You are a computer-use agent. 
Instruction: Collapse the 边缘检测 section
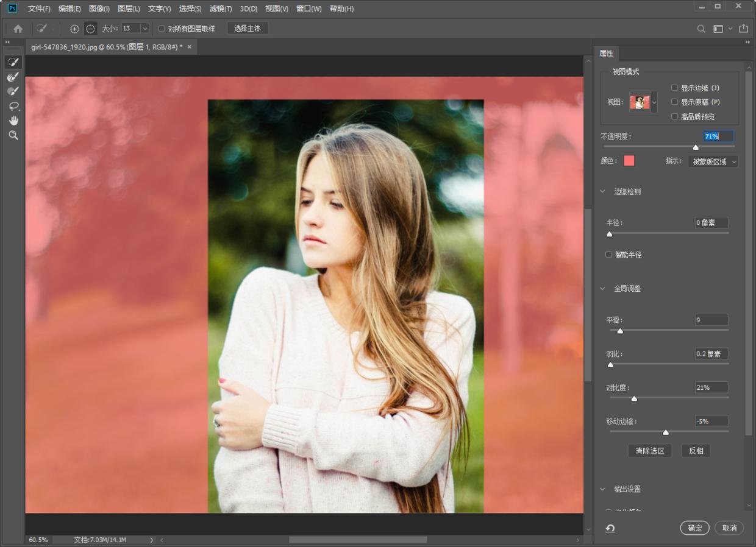click(x=602, y=192)
